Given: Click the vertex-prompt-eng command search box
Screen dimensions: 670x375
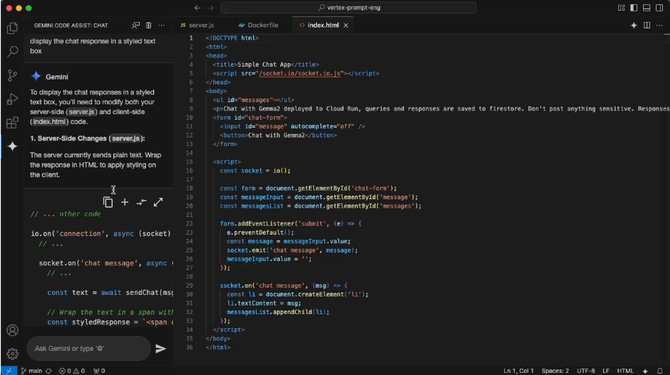Looking at the screenshot, I should (x=348, y=8).
